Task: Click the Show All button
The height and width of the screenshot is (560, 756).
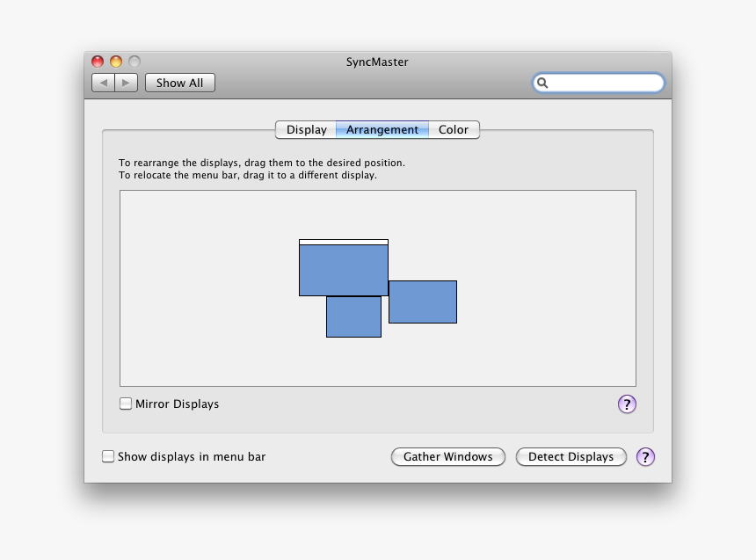Action: 179,82
